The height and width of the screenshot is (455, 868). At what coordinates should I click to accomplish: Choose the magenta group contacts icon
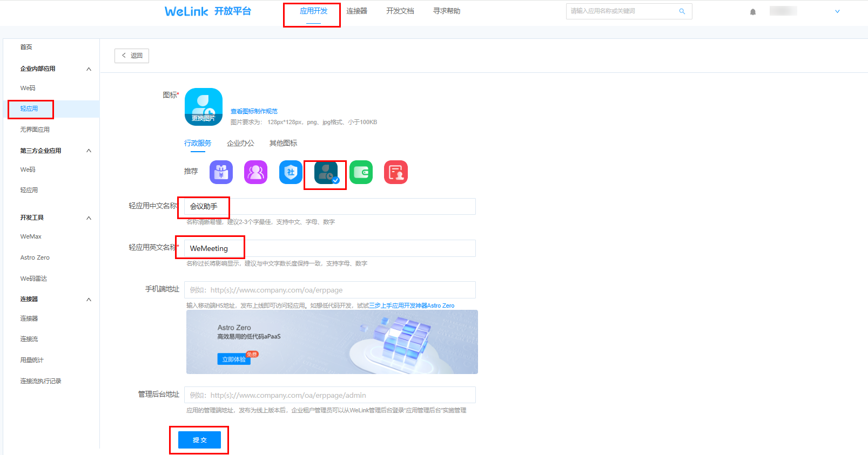click(255, 172)
